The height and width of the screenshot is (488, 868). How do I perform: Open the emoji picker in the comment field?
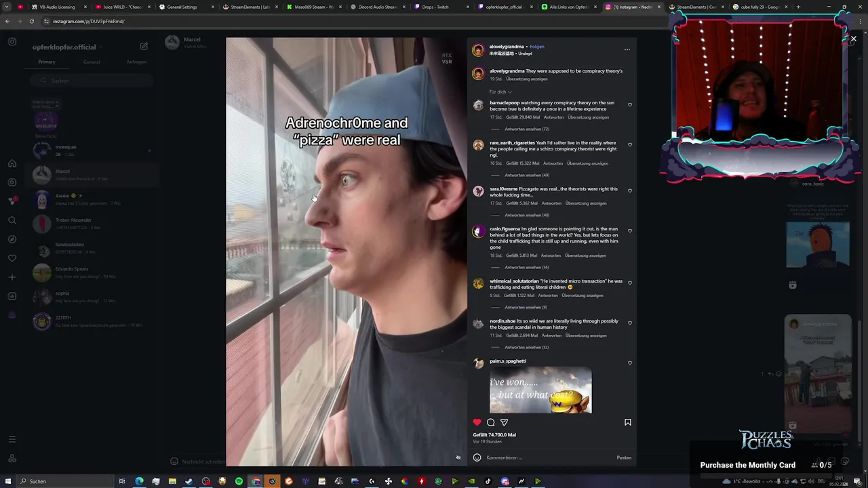click(x=477, y=457)
